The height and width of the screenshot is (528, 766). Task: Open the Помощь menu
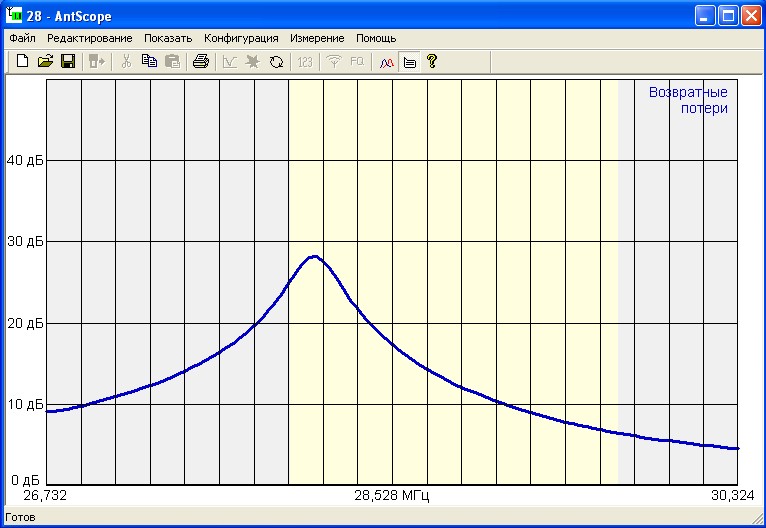(376, 38)
